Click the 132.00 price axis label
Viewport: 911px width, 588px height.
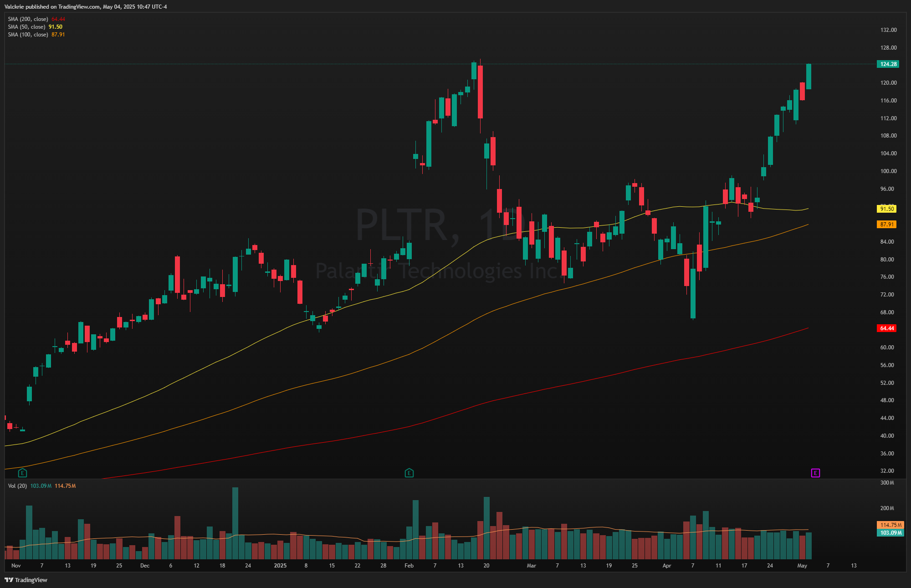[x=888, y=30]
